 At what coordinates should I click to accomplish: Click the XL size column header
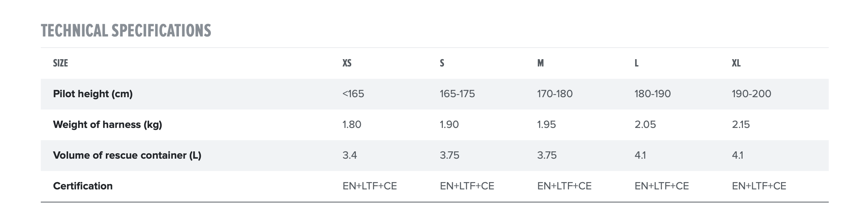(x=736, y=63)
